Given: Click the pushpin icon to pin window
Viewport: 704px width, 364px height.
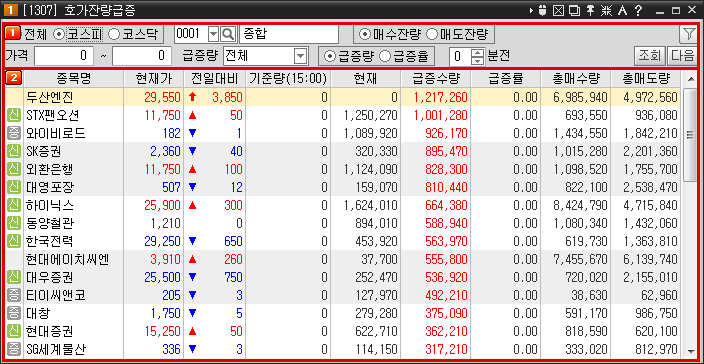Looking at the screenshot, I should pos(590,10).
